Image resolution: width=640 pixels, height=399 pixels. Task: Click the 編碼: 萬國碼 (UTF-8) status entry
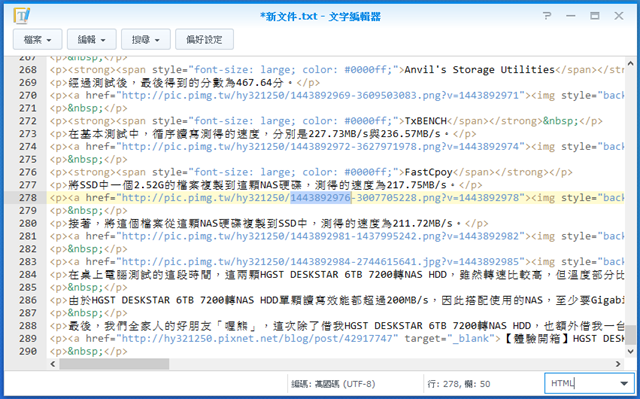pos(333,384)
